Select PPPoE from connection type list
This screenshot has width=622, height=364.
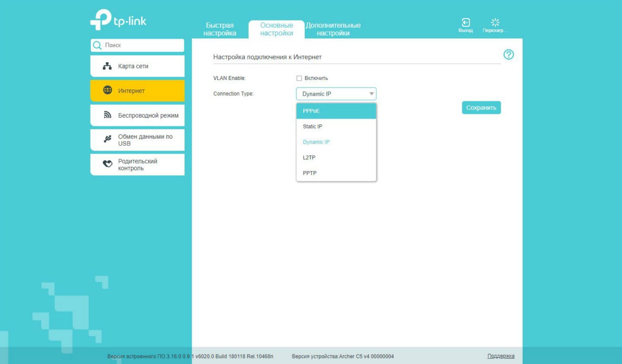(336, 111)
